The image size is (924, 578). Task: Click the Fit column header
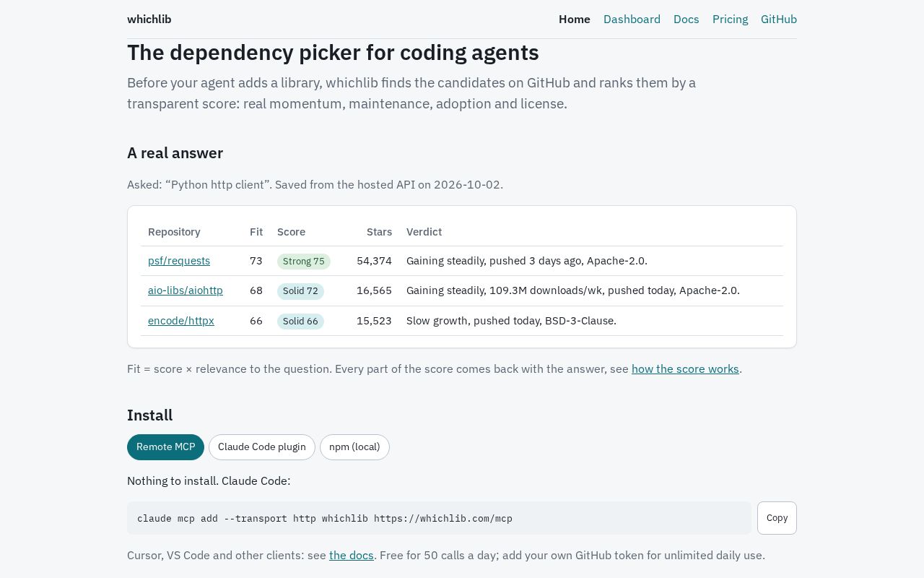[256, 232]
